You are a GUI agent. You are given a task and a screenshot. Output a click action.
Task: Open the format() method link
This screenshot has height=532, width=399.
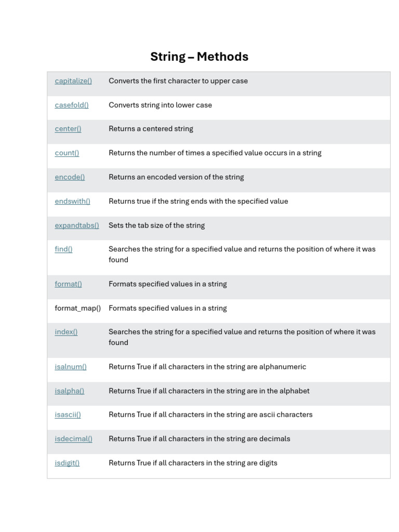click(x=68, y=284)
